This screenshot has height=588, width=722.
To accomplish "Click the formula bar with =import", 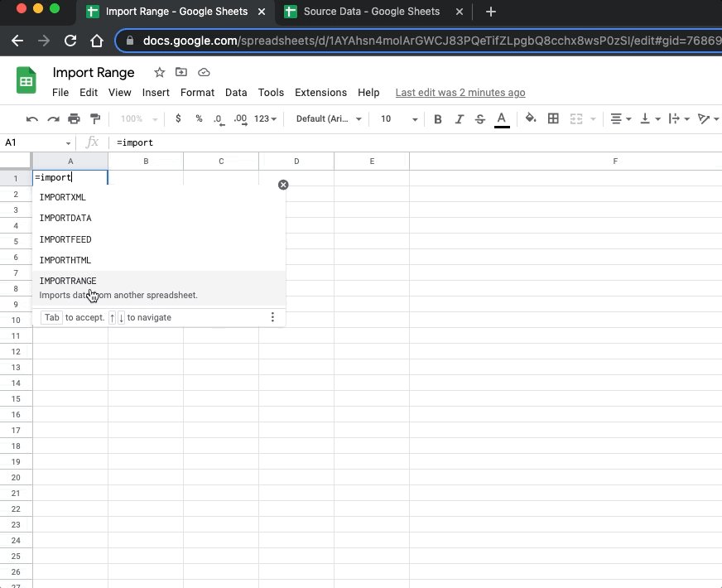I will tap(415, 142).
